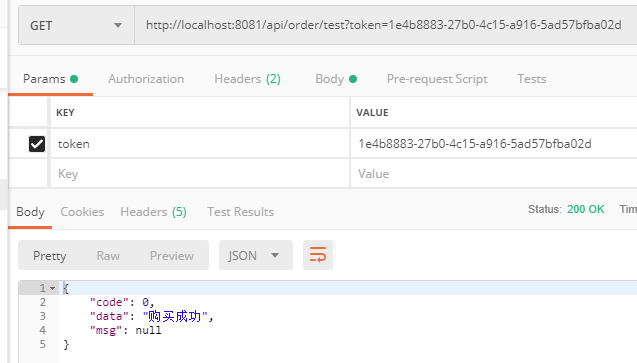
Task: Uncheck the token parameter checkbox
Action: click(37, 144)
